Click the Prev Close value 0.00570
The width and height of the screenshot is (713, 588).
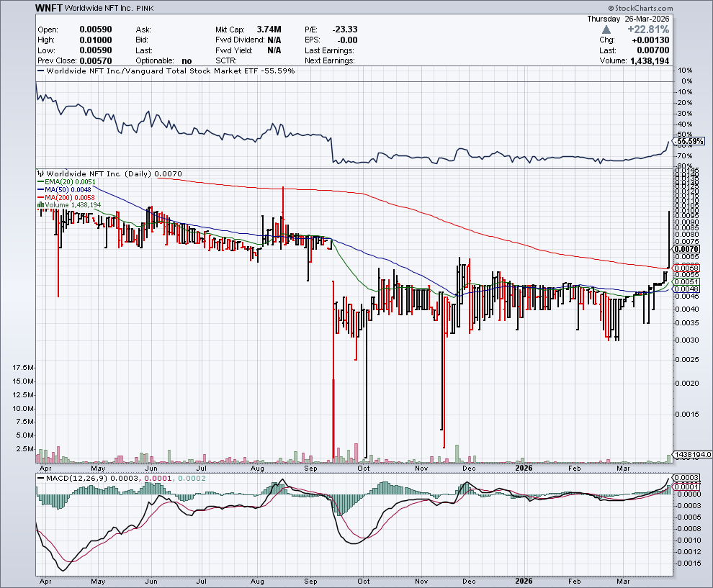click(96, 61)
